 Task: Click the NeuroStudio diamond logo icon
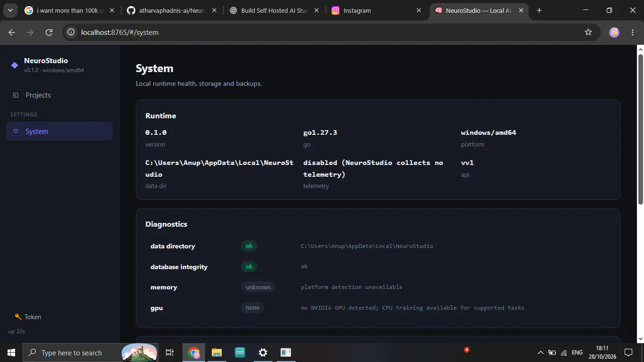14,66
